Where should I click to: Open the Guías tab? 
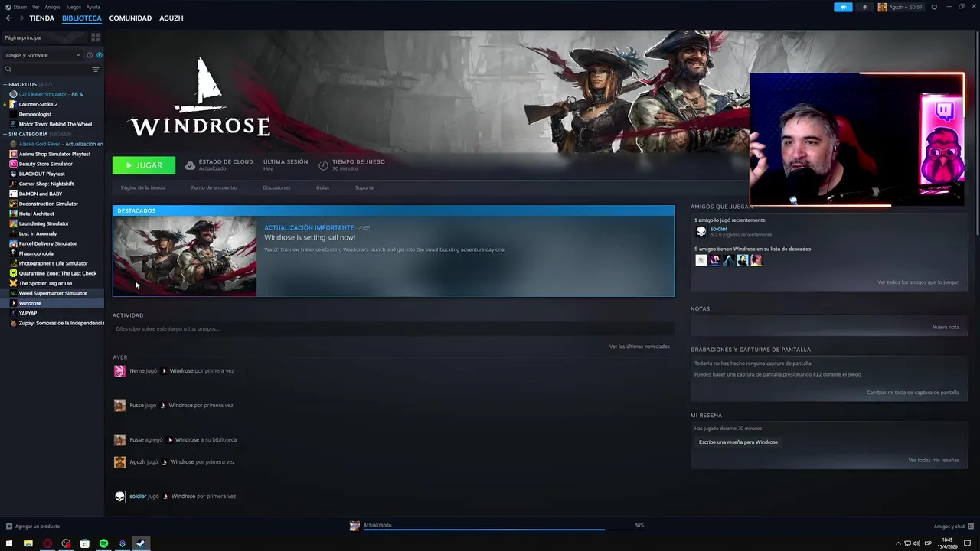click(x=322, y=187)
